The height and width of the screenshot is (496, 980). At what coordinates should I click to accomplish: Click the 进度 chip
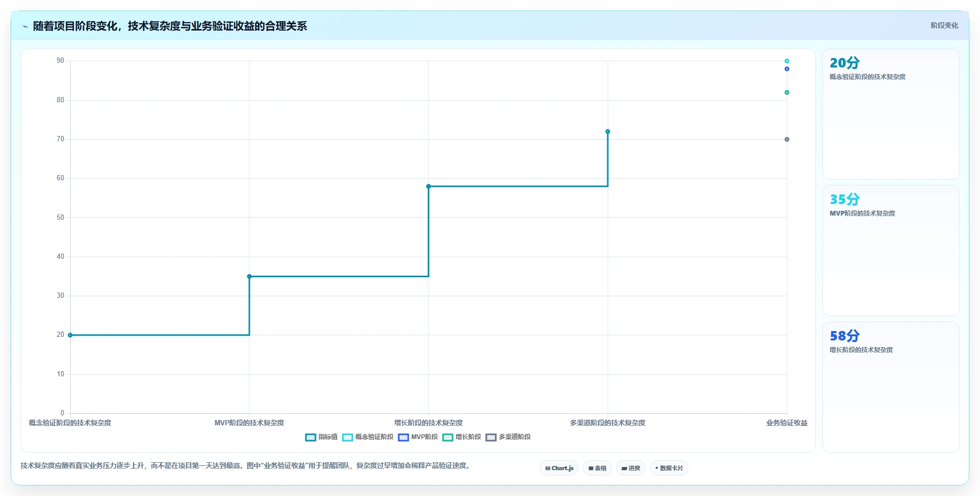pos(631,468)
